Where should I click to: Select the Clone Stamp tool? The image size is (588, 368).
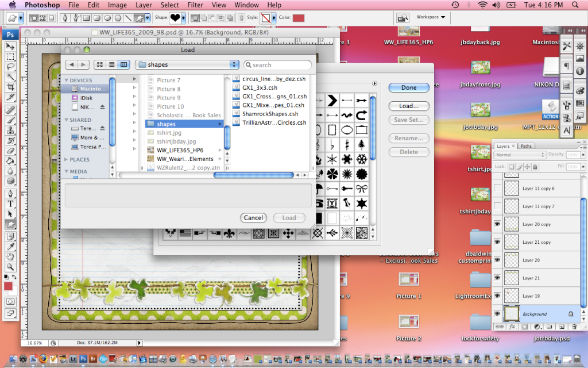coord(10,131)
